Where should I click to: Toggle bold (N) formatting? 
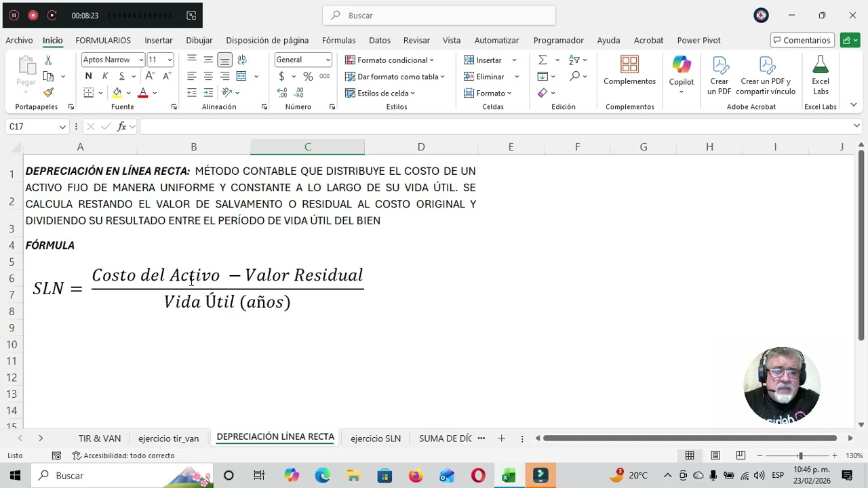click(88, 76)
